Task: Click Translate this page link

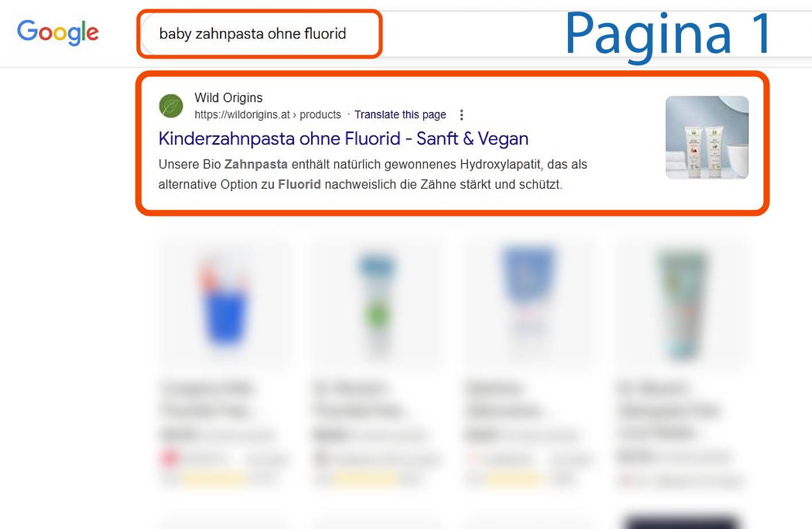Action: [x=400, y=114]
